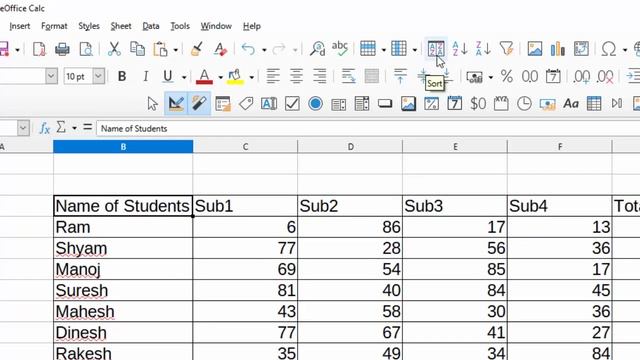Insert Option Button form control

click(315, 104)
